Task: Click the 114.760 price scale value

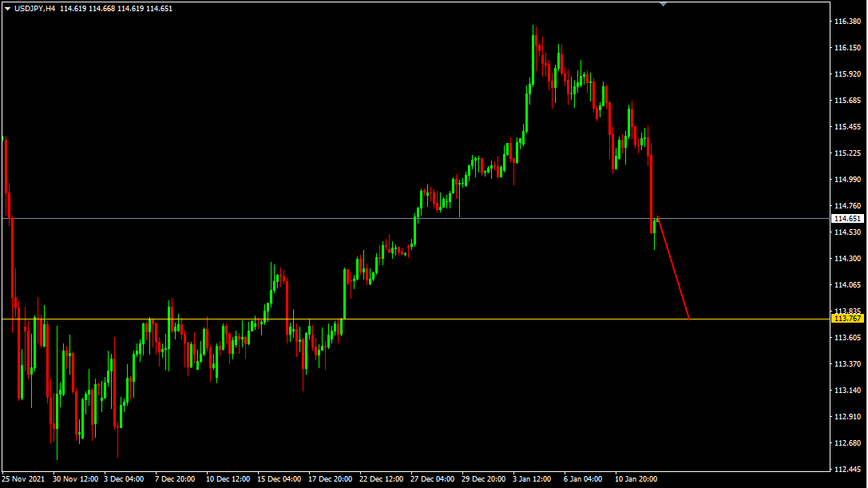Action: [847, 206]
